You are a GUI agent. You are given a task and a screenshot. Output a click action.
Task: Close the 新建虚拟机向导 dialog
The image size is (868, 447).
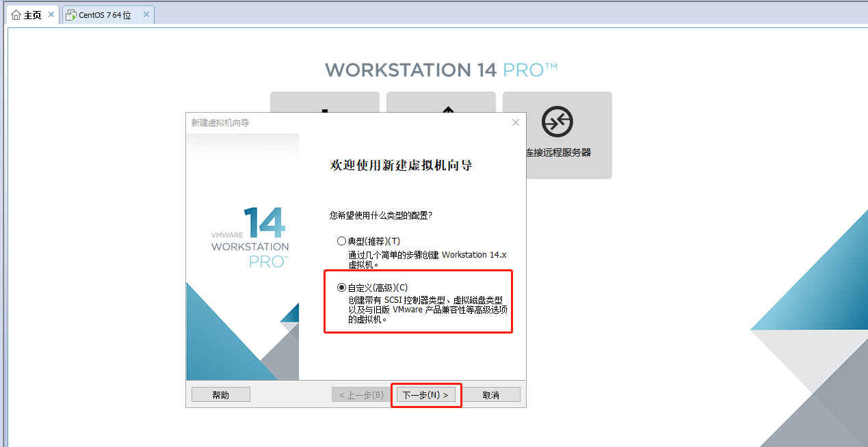(x=516, y=122)
